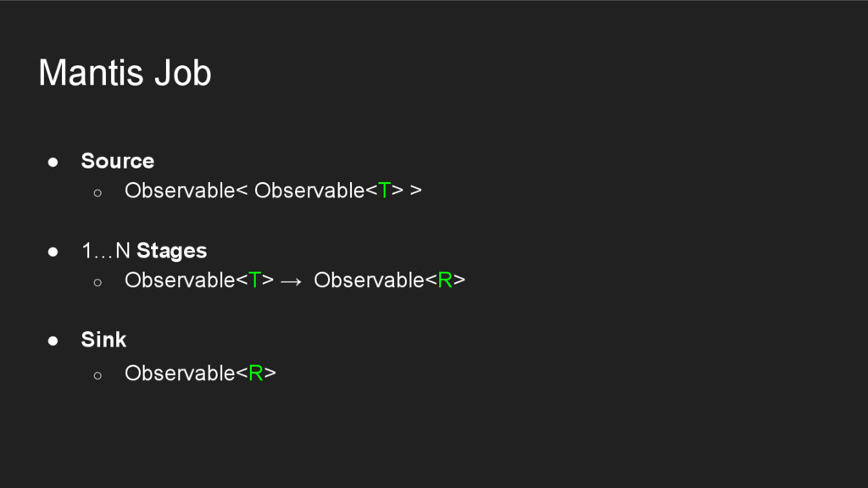Click the solid bullet before Source
Viewport: 868px width, 488px height.
click(x=53, y=161)
